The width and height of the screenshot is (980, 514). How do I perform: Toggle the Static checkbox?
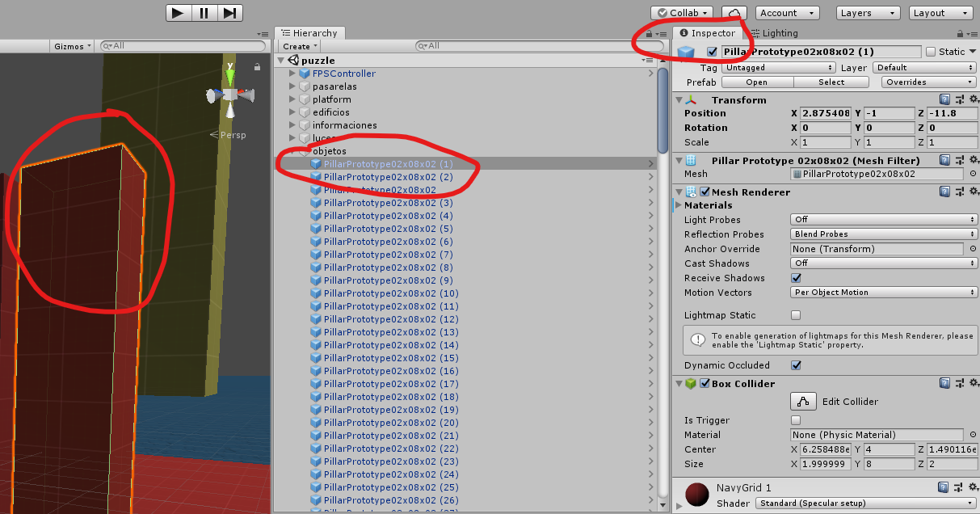point(931,52)
